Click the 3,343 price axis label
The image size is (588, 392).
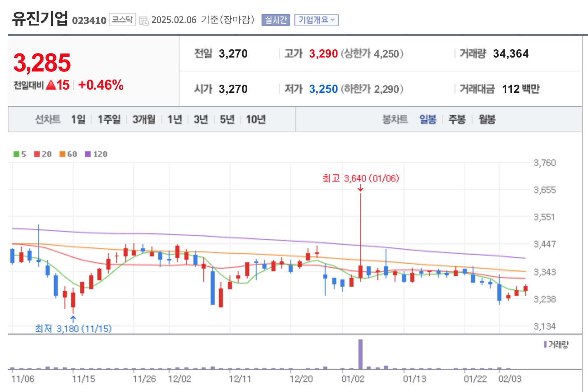[545, 272]
